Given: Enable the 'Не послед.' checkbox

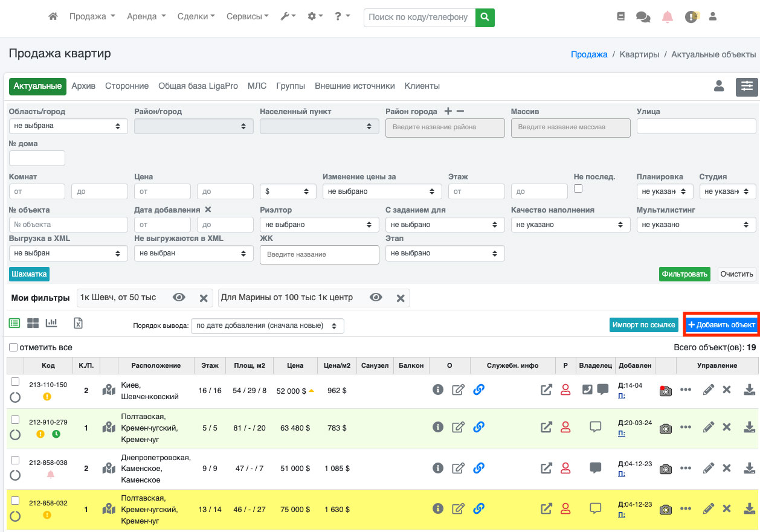Looking at the screenshot, I should pyautogui.click(x=578, y=188).
